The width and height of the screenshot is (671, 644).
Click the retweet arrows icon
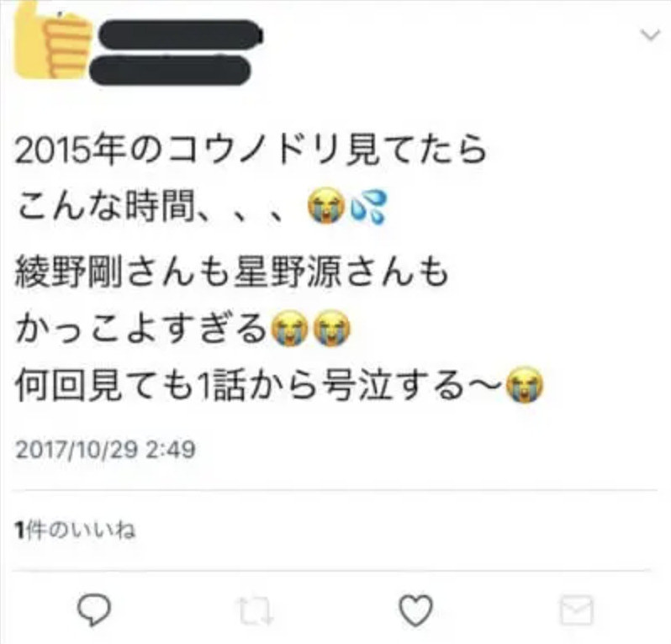[256, 610]
